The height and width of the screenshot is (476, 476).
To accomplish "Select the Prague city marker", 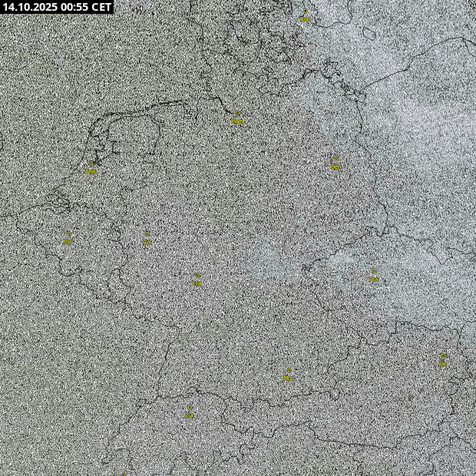I will click(x=373, y=272).
